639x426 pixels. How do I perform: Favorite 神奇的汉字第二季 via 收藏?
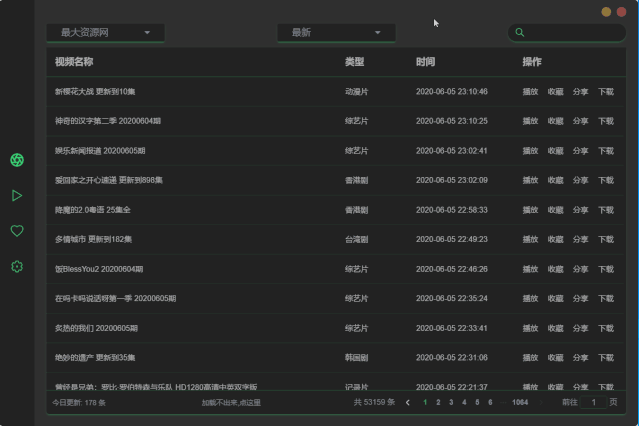(x=555, y=121)
